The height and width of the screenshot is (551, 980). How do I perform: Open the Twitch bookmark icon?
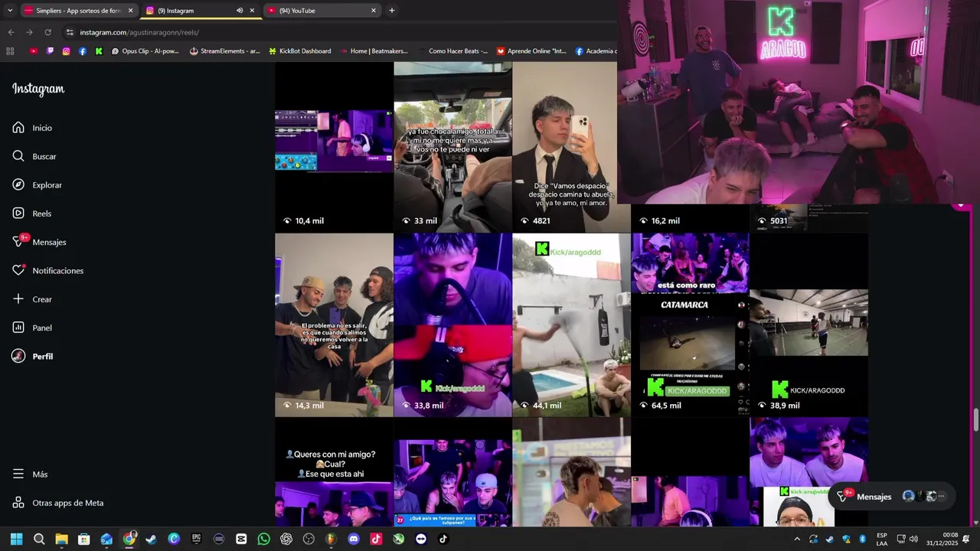[x=51, y=51]
